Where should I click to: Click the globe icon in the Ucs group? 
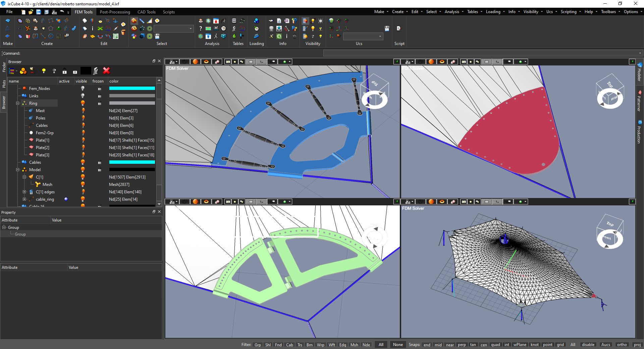(x=331, y=21)
